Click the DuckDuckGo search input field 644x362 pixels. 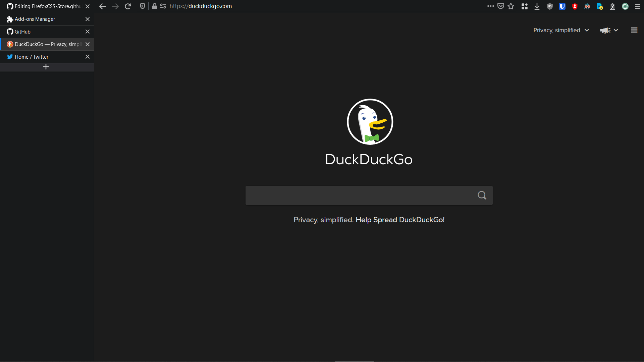pos(361,195)
